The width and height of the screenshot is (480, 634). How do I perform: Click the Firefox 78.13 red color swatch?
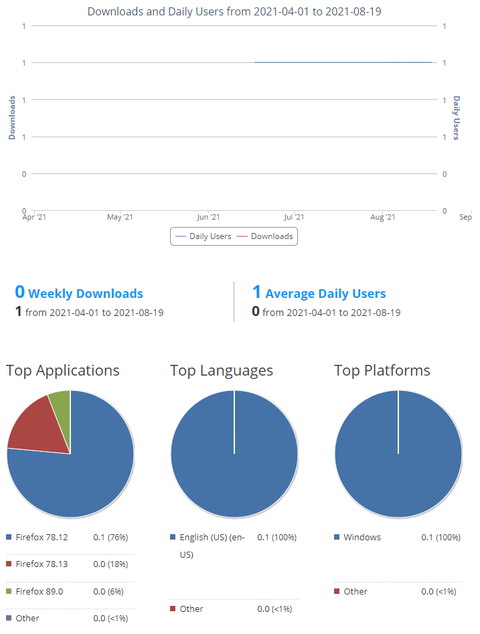pos(9,564)
